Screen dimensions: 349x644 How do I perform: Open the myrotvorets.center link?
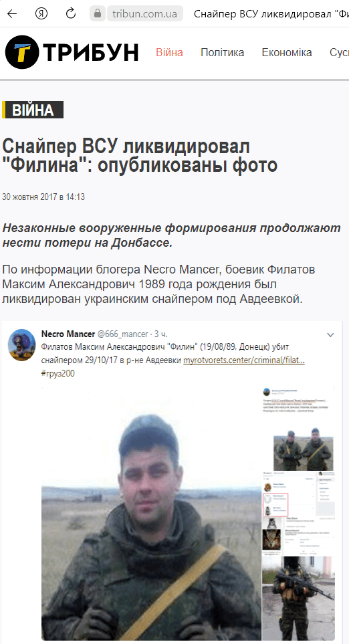(x=244, y=360)
